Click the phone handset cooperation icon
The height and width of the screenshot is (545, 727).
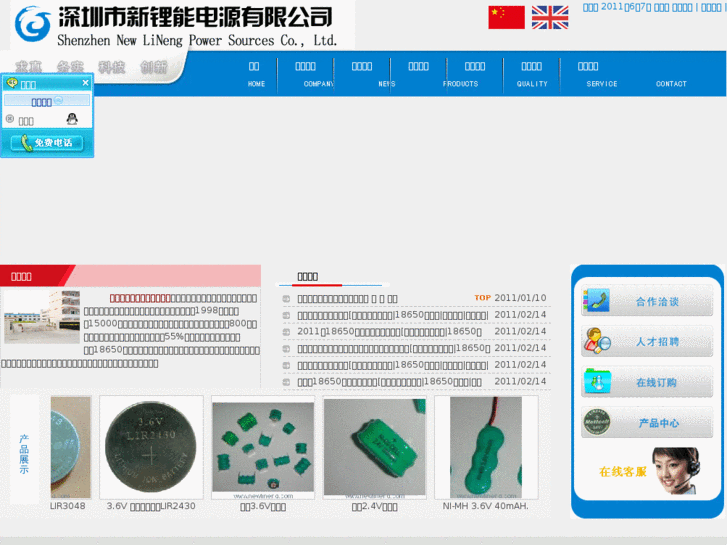click(x=597, y=301)
